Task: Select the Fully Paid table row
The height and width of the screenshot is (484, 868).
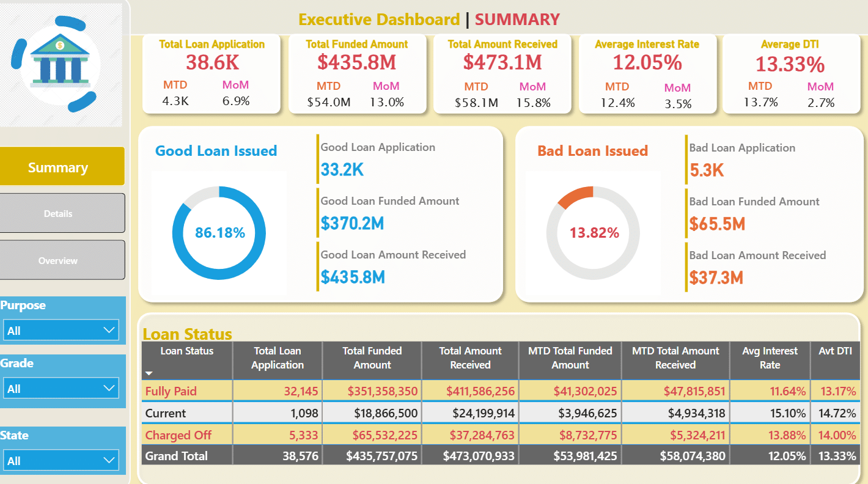Action: tap(501, 391)
